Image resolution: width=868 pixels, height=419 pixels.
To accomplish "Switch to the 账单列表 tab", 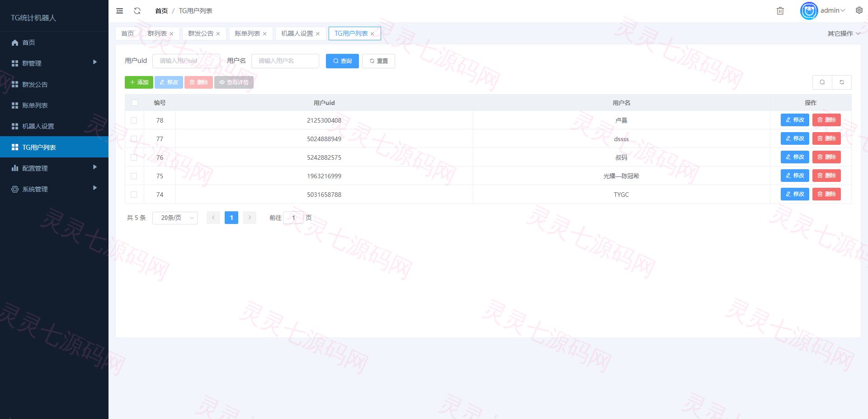I will pyautogui.click(x=247, y=33).
